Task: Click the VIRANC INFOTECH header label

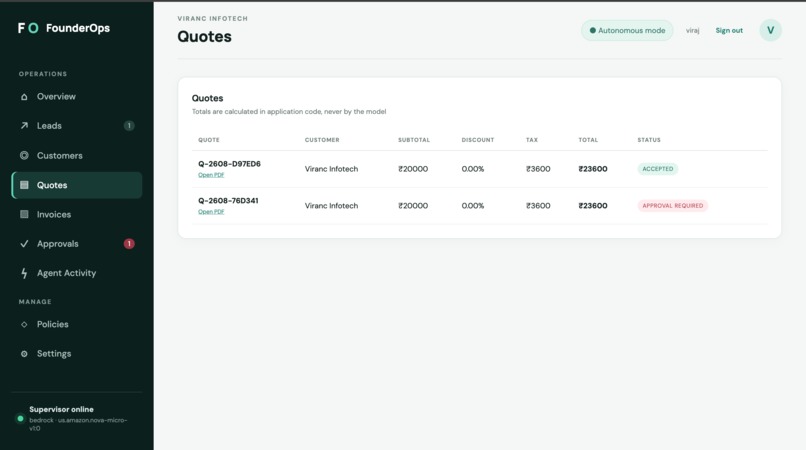Action: coord(212,19)
